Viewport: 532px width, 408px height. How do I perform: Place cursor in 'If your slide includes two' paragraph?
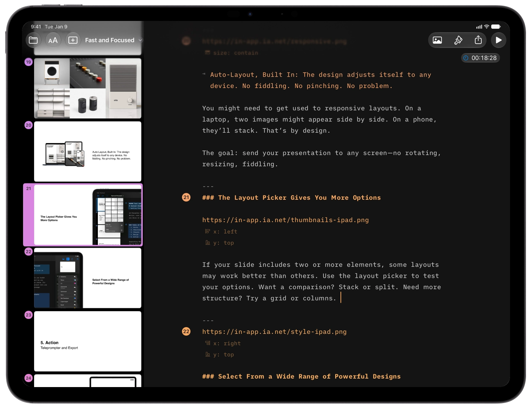pyautogui.click(x=321, y=281)
